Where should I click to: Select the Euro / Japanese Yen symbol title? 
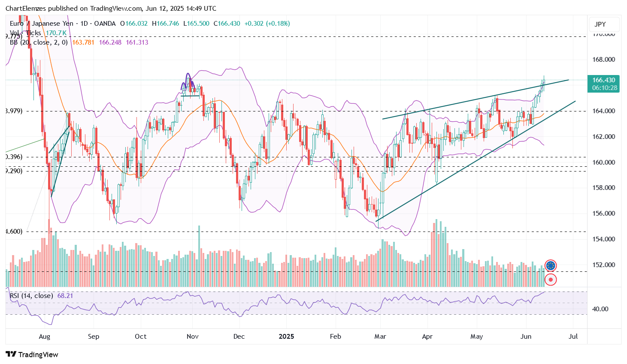[x=42, y=24]
